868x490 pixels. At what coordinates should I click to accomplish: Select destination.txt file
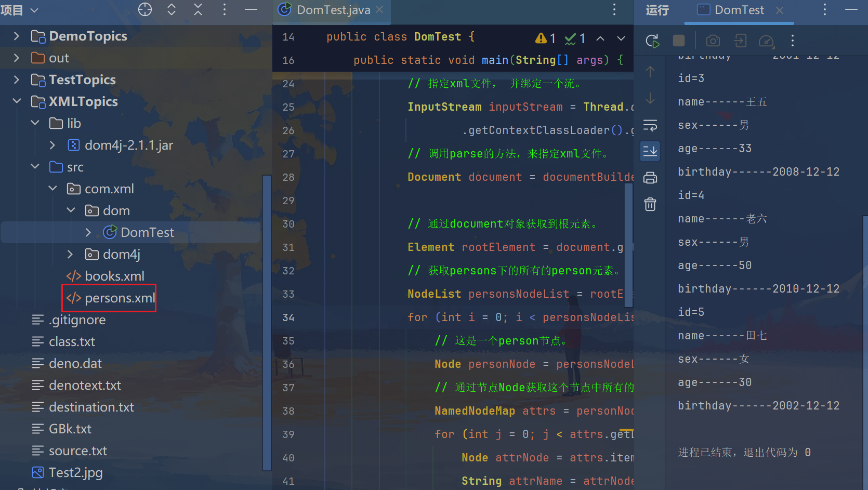(x=83, y=407)
